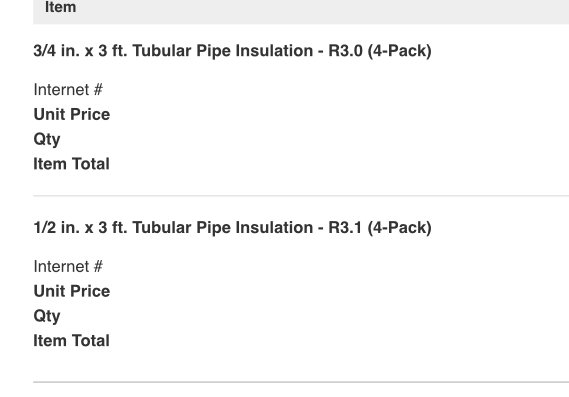
Task: Click the Item column header
Action: point(60,7)
